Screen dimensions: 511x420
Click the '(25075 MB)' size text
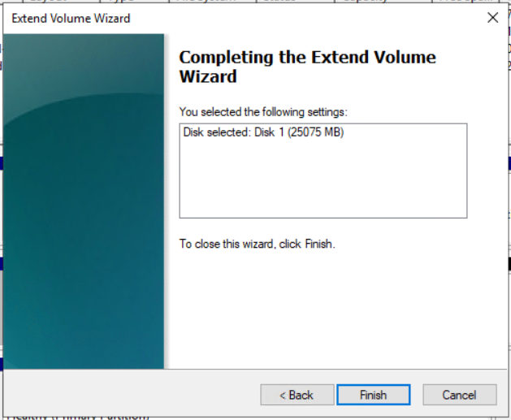(315, 132)
